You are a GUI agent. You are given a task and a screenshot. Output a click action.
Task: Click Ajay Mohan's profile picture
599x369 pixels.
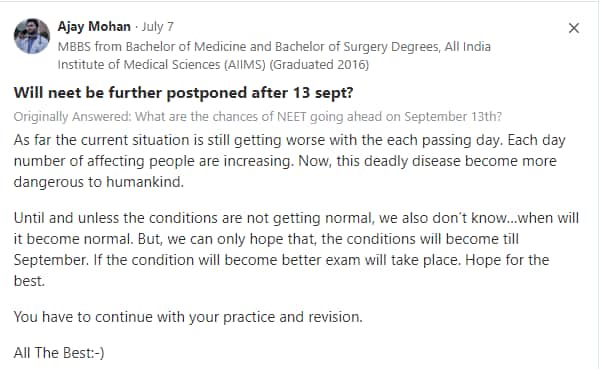(32, 36)
